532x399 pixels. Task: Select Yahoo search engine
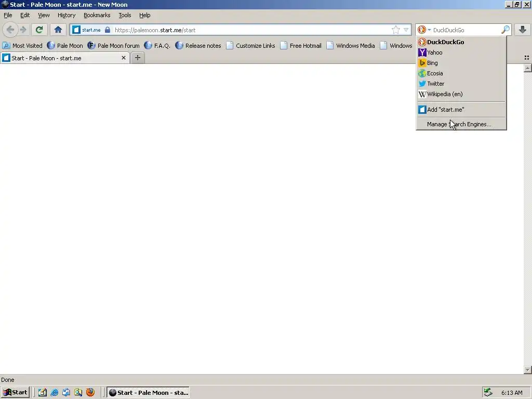tap(461, 52)
